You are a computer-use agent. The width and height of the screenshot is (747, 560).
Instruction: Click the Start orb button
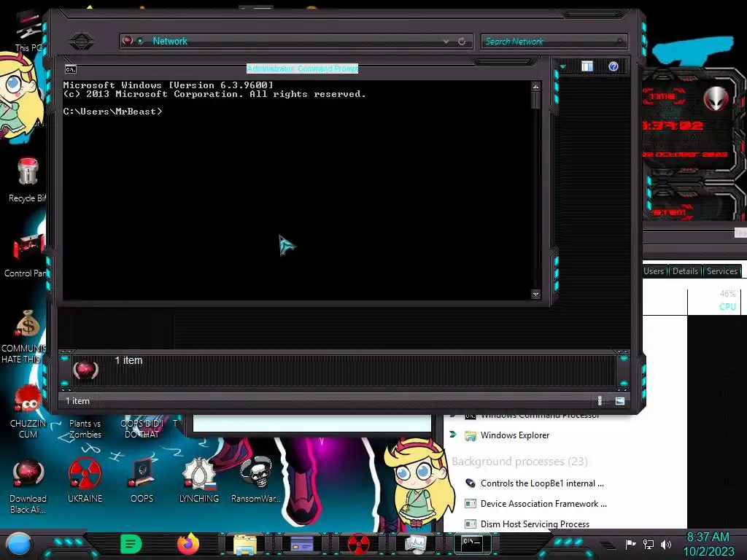tap(19, 545)
